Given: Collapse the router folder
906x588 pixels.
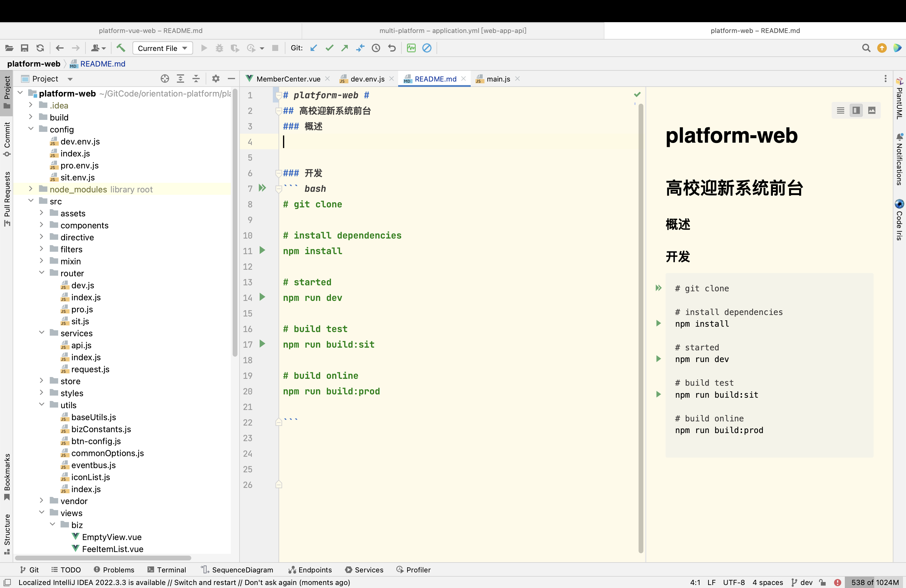Looking at the screenshot, I should (41, 272).
